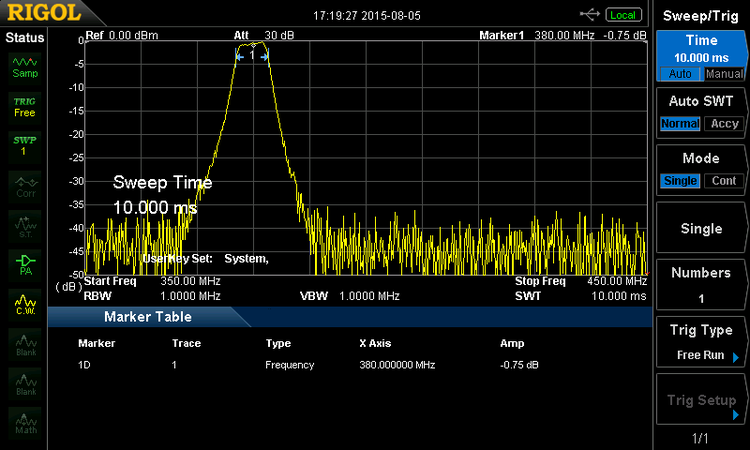This screenshot has width=750, height=450.
Task: Select the Numbers softkey
Action: 701,285
